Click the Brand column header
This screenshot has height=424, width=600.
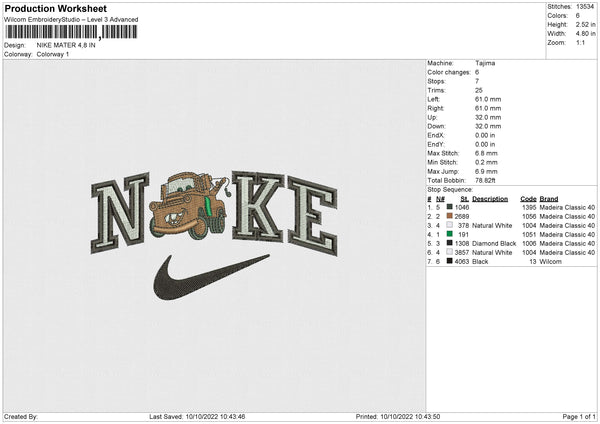550,198
